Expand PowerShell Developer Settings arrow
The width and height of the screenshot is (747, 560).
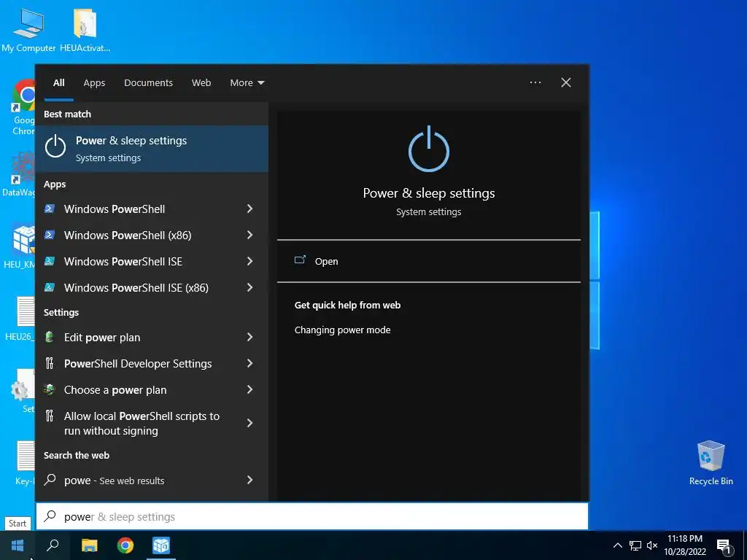coord(249,363)
